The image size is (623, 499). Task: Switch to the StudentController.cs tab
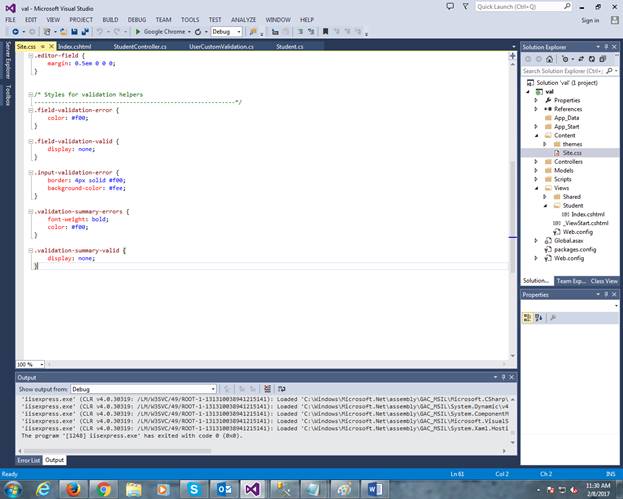(x=140, y=46)
